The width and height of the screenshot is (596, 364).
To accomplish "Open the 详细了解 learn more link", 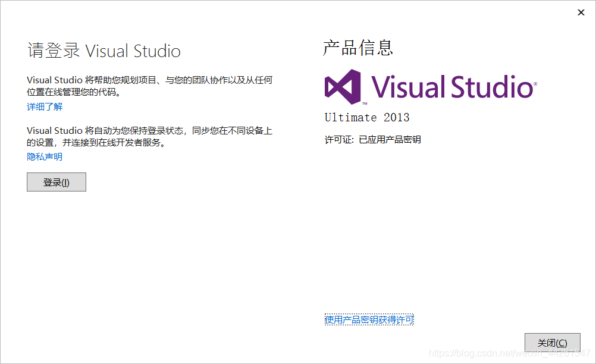I will click(x=45, y=107).
